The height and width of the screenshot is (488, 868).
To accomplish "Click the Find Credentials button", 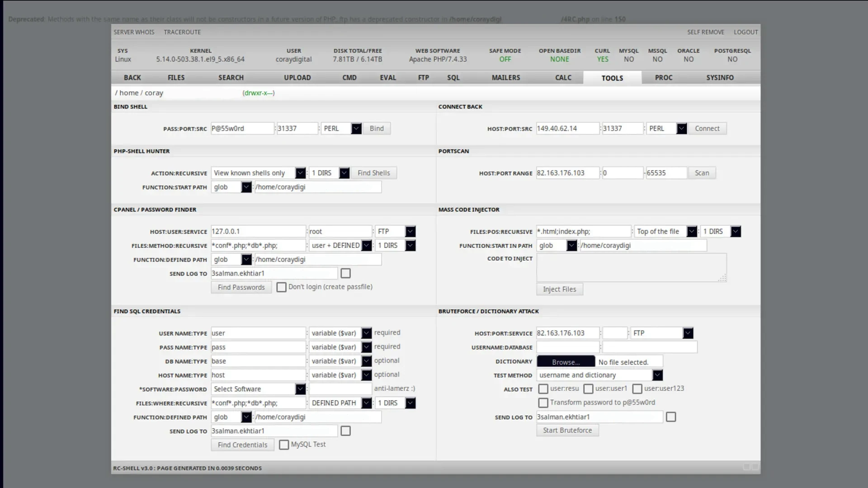I will (x=242, y=445).
